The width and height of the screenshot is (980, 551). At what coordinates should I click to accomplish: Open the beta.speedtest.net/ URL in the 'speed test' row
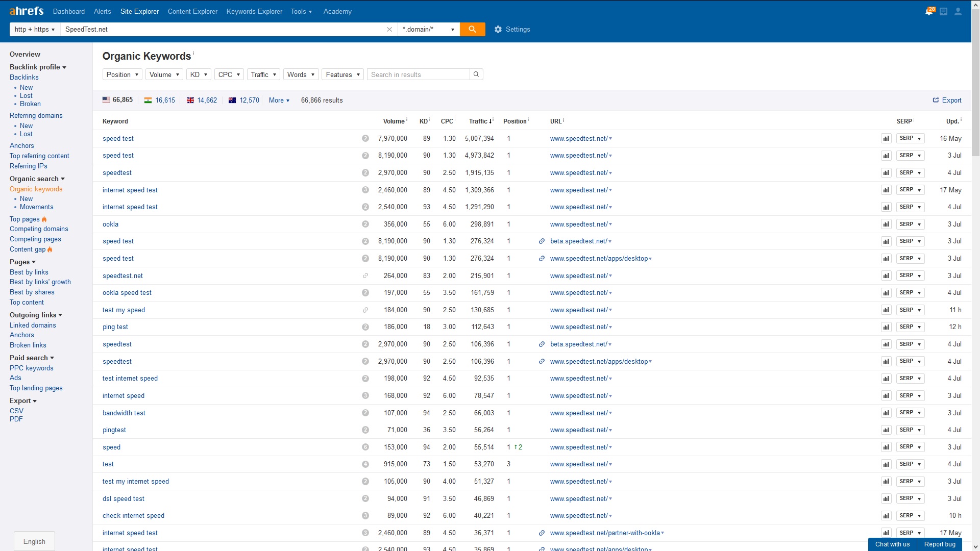tap(579, 241)
